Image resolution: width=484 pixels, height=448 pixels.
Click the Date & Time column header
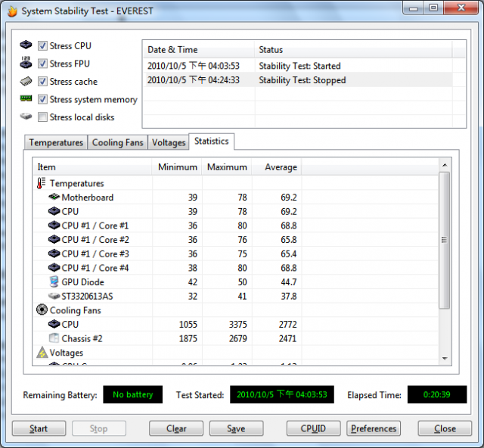tap(199, 50)
